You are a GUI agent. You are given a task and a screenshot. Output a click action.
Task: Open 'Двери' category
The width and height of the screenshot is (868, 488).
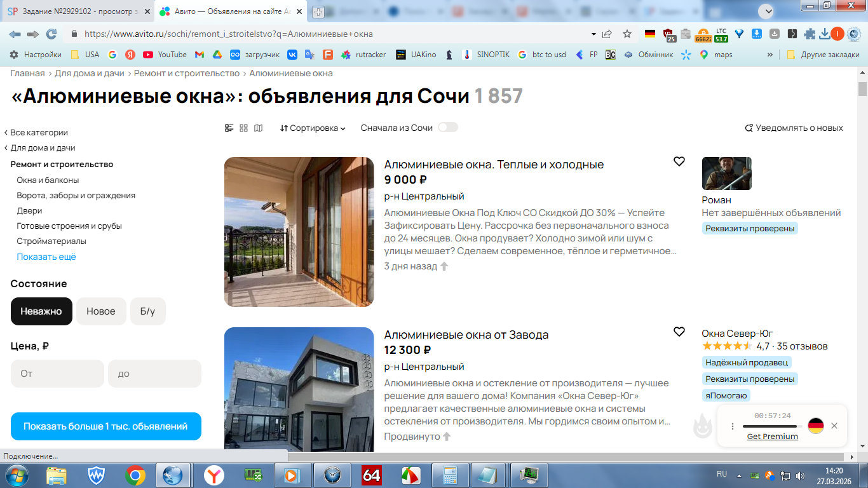pyautogui.click(x=29, y=210)
